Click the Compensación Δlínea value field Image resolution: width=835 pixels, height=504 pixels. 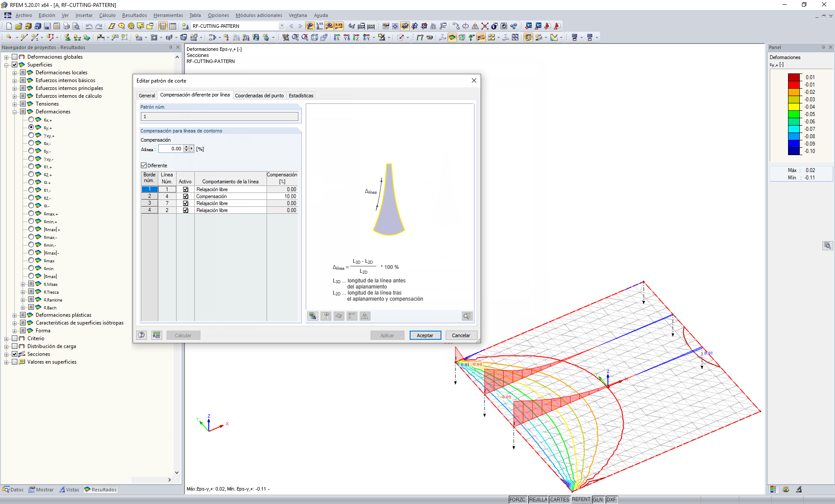tap(171, 149)
